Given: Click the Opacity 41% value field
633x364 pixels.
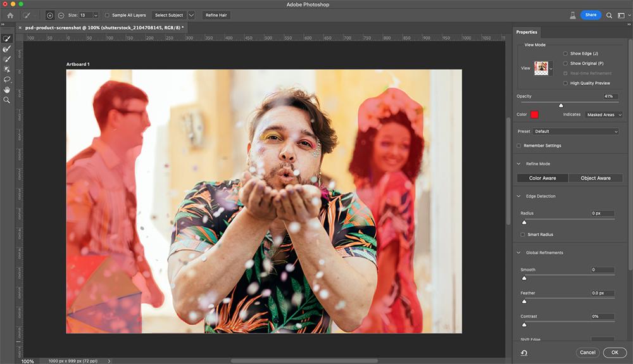Looking at the screenshot, I should [611, 96].
